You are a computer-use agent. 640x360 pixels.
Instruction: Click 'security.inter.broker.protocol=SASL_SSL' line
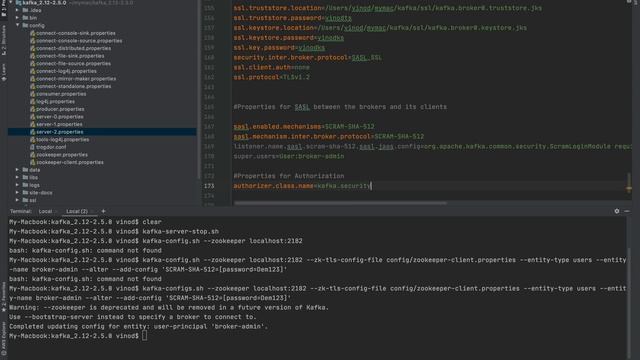(x=307, y=58)
